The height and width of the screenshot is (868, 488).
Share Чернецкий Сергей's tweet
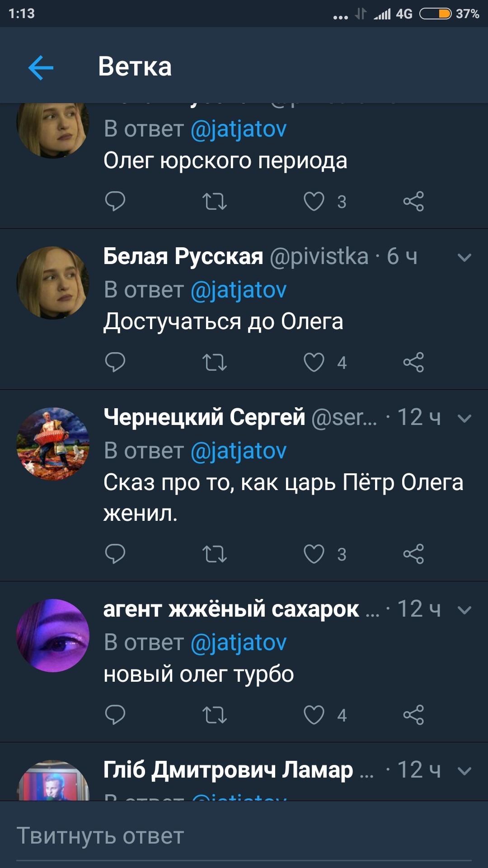pos(413,554)
